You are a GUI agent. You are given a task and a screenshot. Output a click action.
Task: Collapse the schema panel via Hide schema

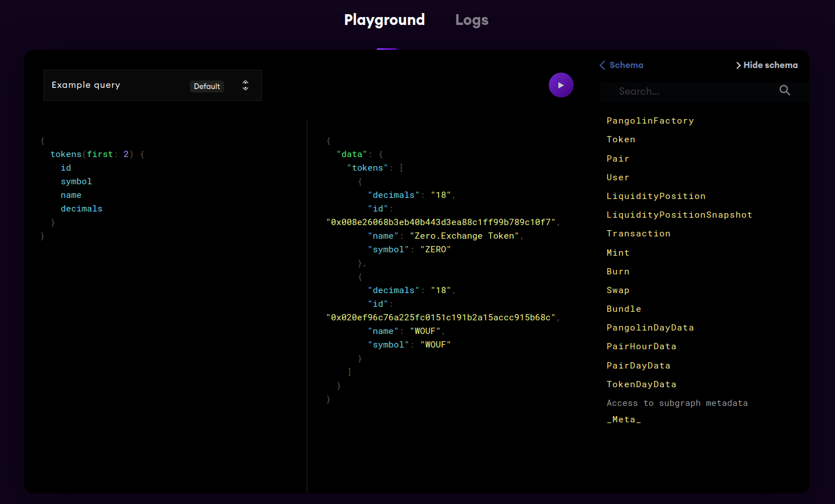pos(771,65)
